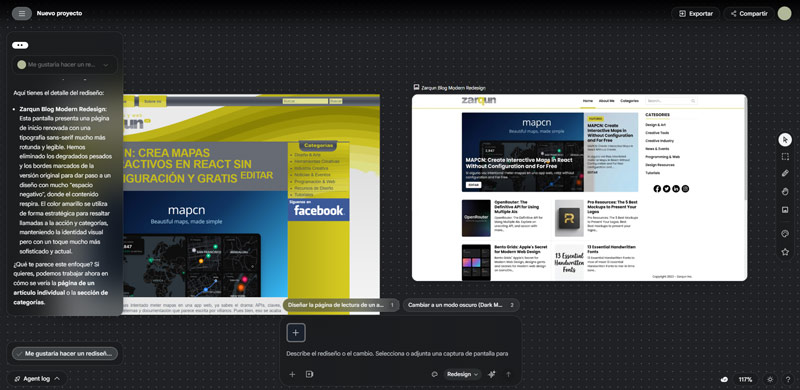Click Categories in redesigned blog nav
The height and width of the screenshot is (390, 800).
pyautogui.click(x=630, y=101)
